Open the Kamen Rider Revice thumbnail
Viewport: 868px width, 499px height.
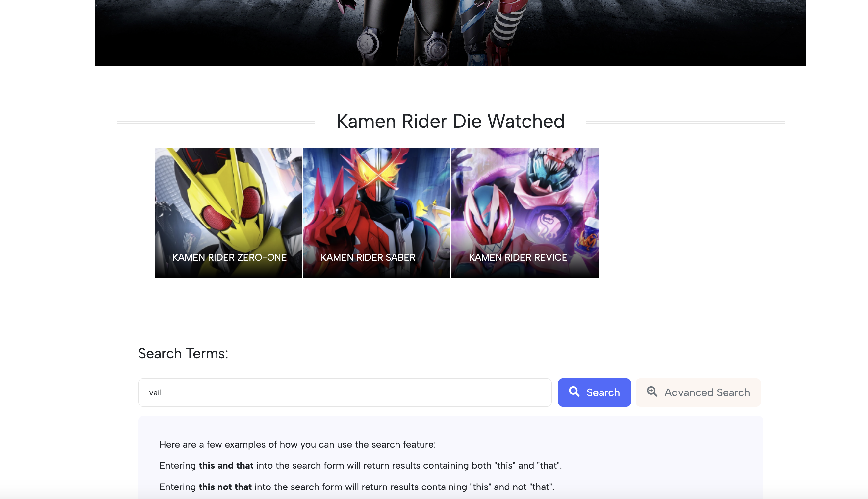525,206
